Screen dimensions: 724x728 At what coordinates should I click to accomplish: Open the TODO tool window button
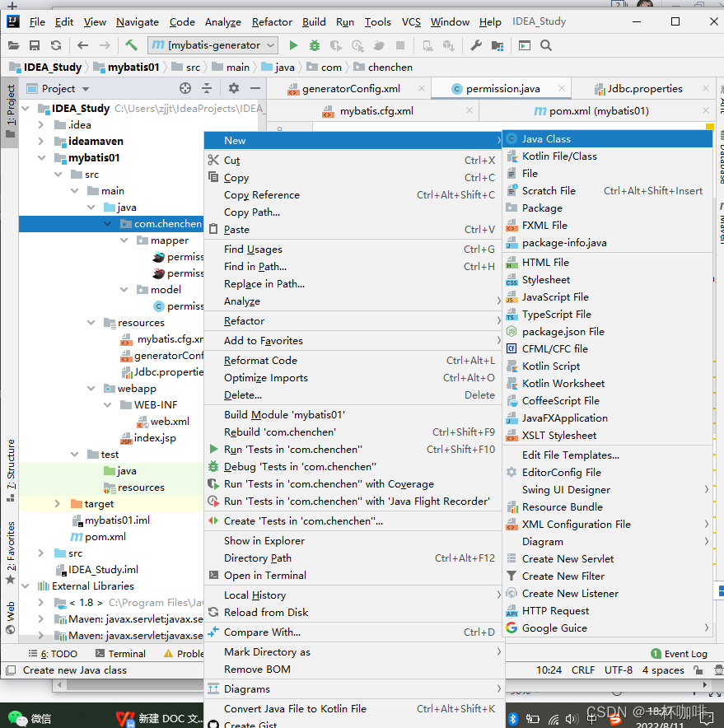53,654
